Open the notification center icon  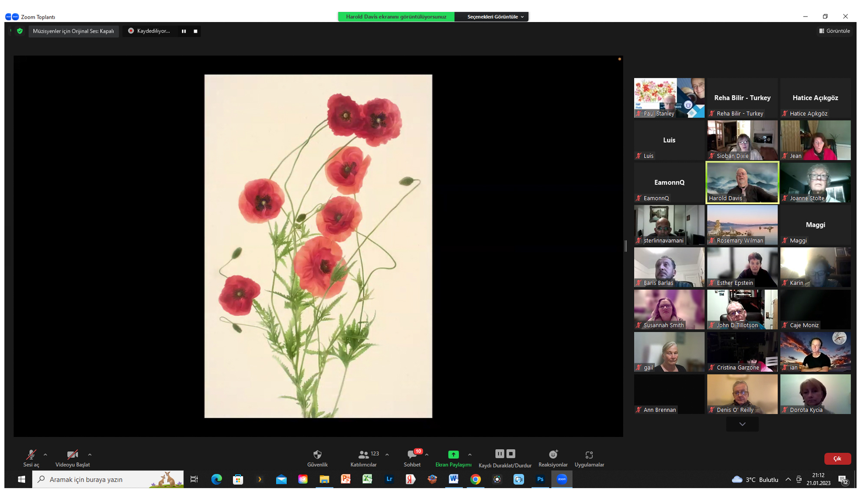(x=843, y=480)
